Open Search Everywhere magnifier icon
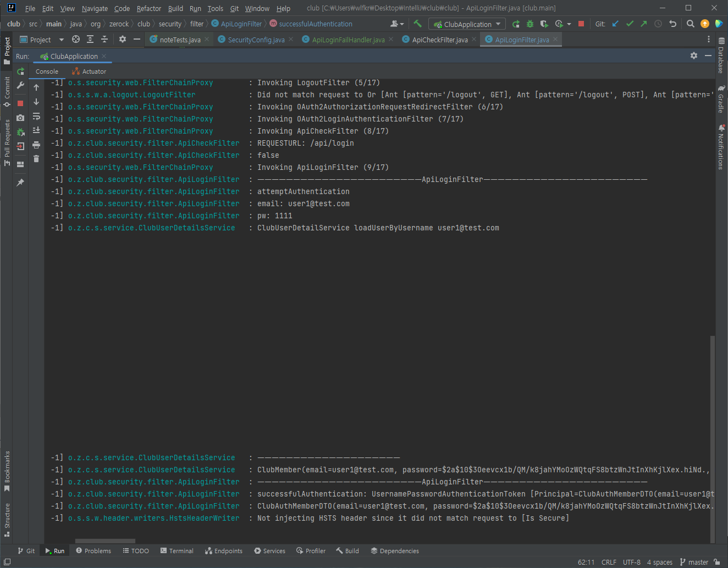 pos(691,24)
